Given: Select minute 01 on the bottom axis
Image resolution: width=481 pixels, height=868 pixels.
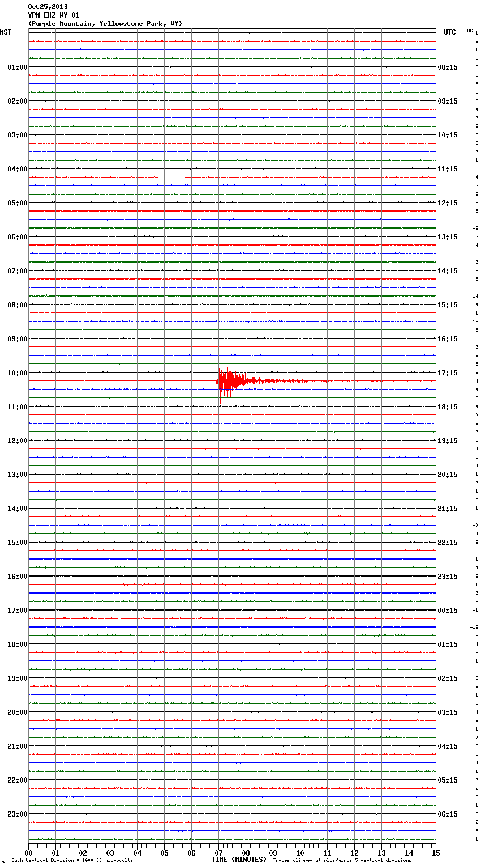Looking at the screenshot, I should coord(55,853).
